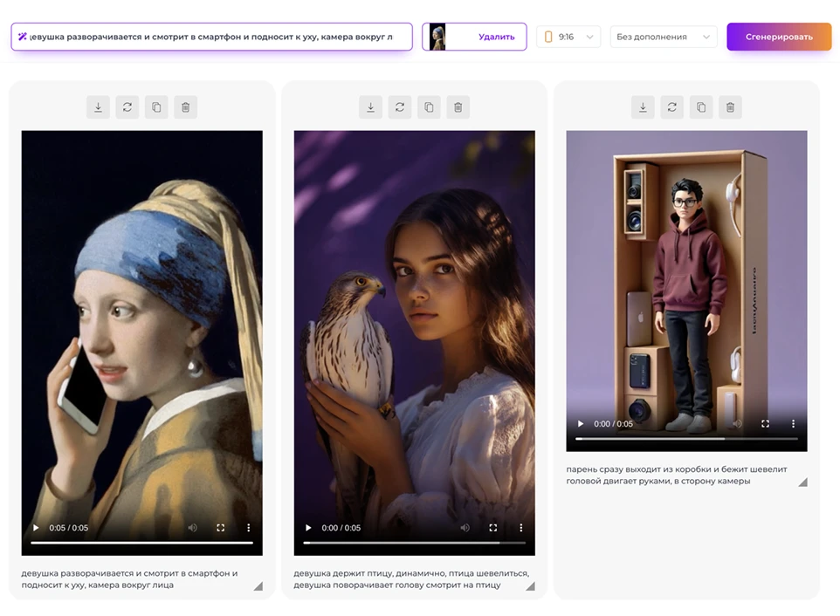Delete the Girl with Pearl Earring video card
Viewport: 840px width, 616px height.
pyautogui.click(x=185, y=107)
